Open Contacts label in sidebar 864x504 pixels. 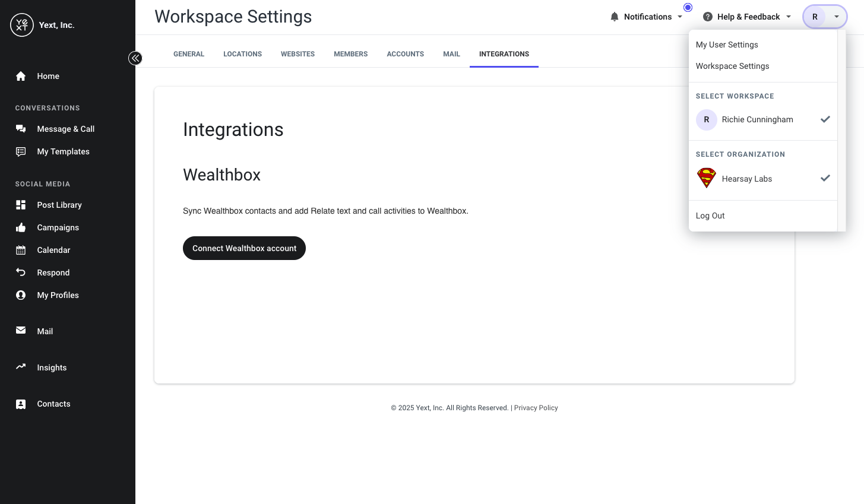[53, 404]
